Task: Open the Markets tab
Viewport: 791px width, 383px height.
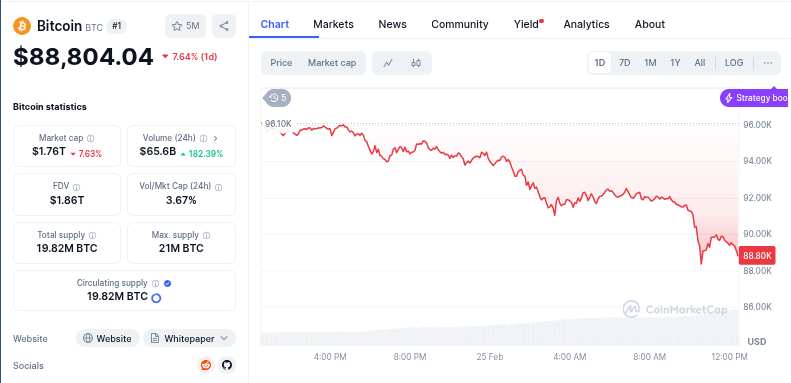Action: click(x=333, y=24)
